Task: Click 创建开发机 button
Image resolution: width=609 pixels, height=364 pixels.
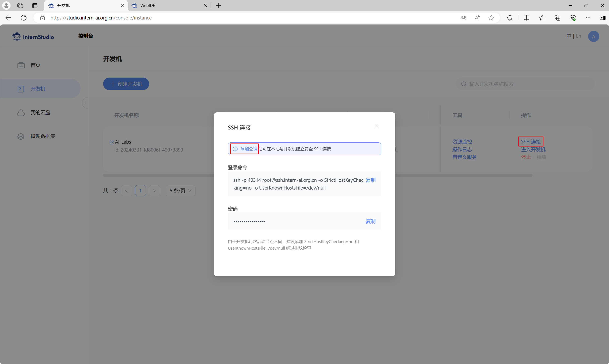Action: click(126, 84)
